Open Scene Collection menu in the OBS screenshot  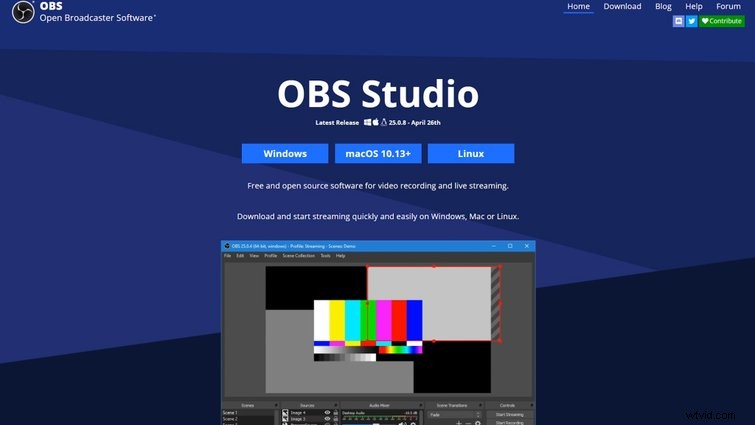(299, 256)
